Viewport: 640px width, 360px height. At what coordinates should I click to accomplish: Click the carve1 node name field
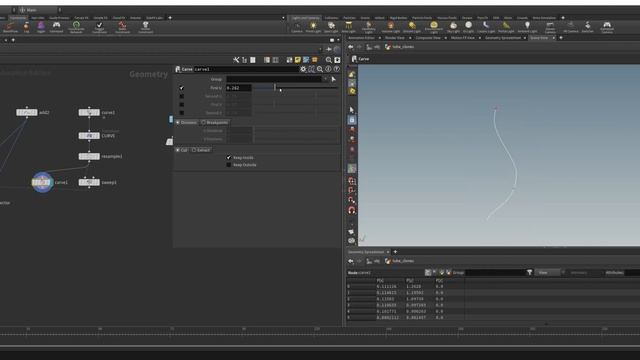(x=246, y=69)
